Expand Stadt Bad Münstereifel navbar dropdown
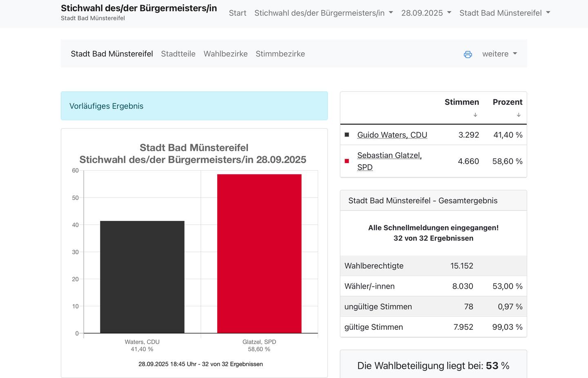 click(504, 13)
